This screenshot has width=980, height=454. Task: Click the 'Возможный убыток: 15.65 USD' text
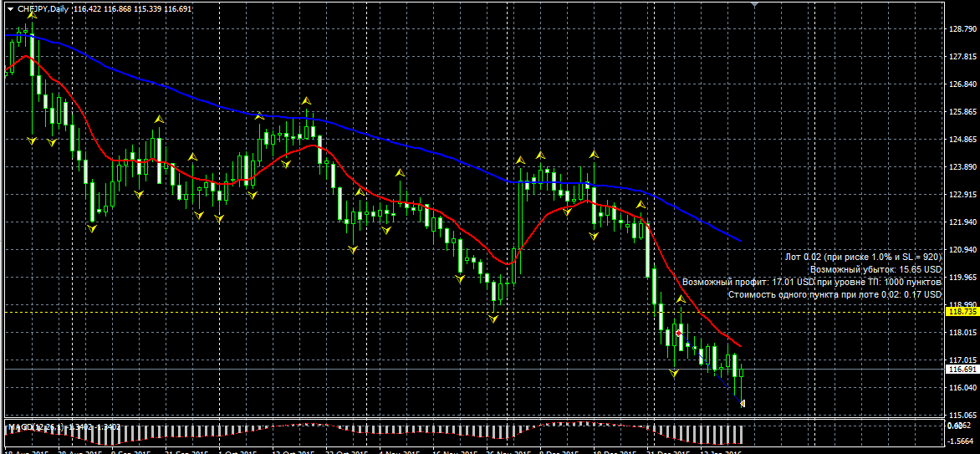point(875,269)
